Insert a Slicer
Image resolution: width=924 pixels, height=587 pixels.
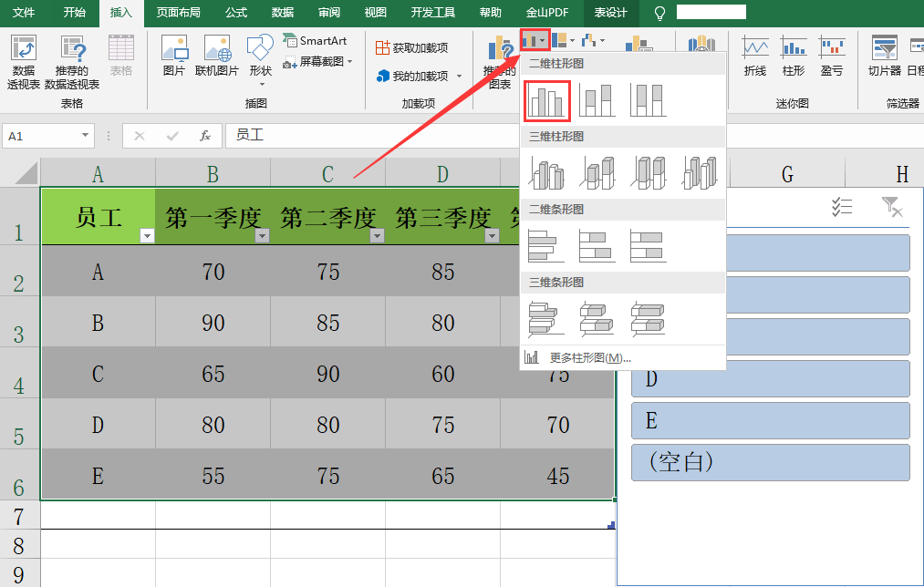point(885,56)
